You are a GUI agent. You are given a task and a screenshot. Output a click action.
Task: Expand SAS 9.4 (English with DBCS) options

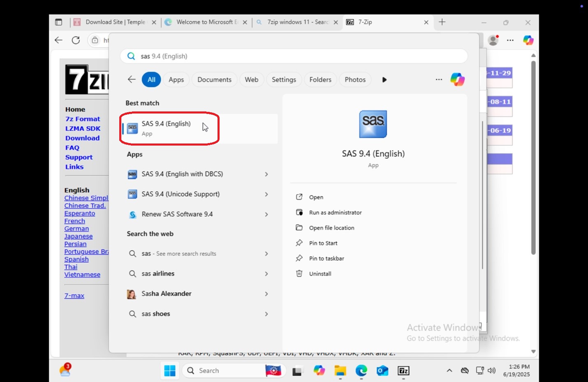(x=266, y=174)
